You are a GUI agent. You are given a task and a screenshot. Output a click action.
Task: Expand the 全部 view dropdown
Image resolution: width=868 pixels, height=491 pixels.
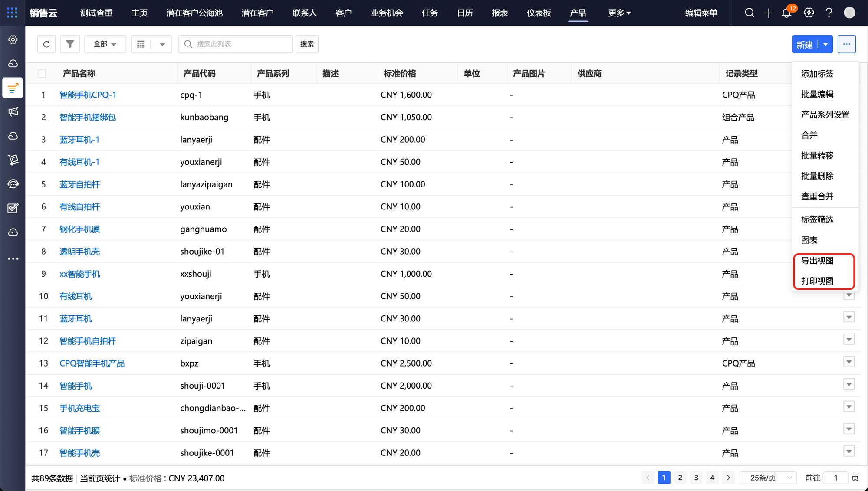tap(105, 44)
